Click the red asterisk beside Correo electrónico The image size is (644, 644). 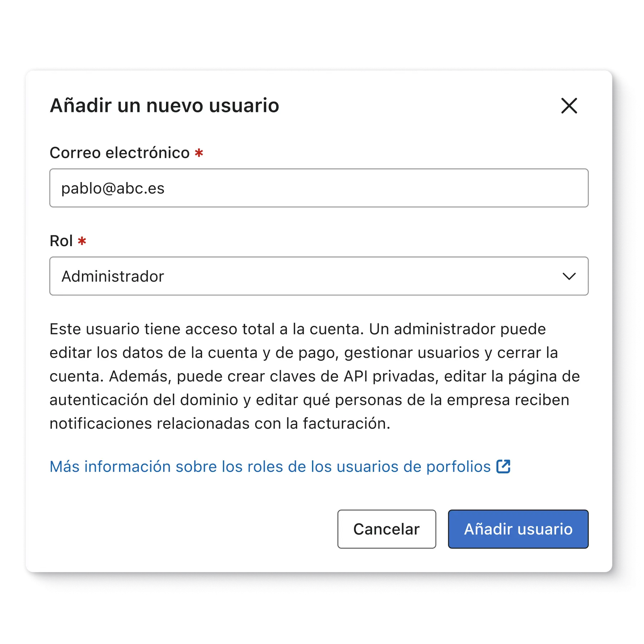point(199,153)
